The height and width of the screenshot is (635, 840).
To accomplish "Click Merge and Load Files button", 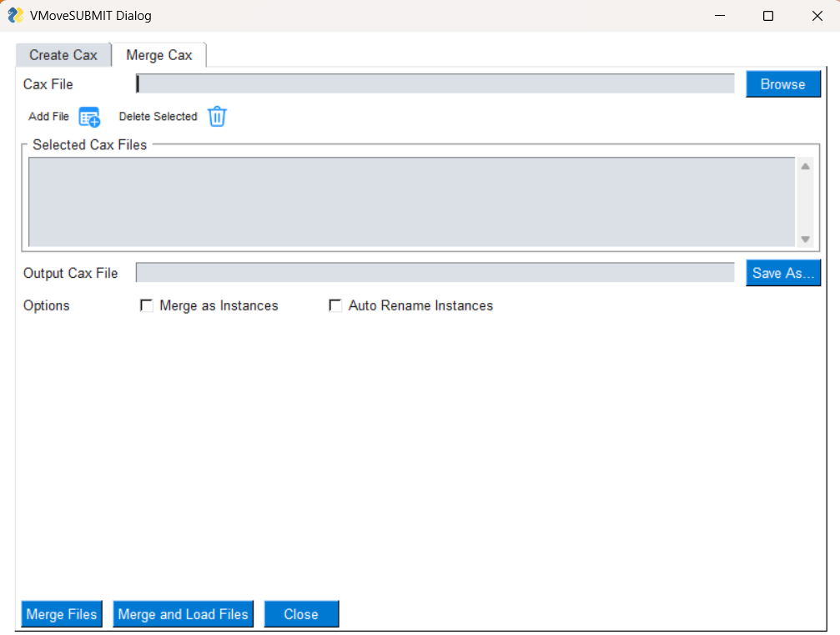I will [x=184, y=614].
